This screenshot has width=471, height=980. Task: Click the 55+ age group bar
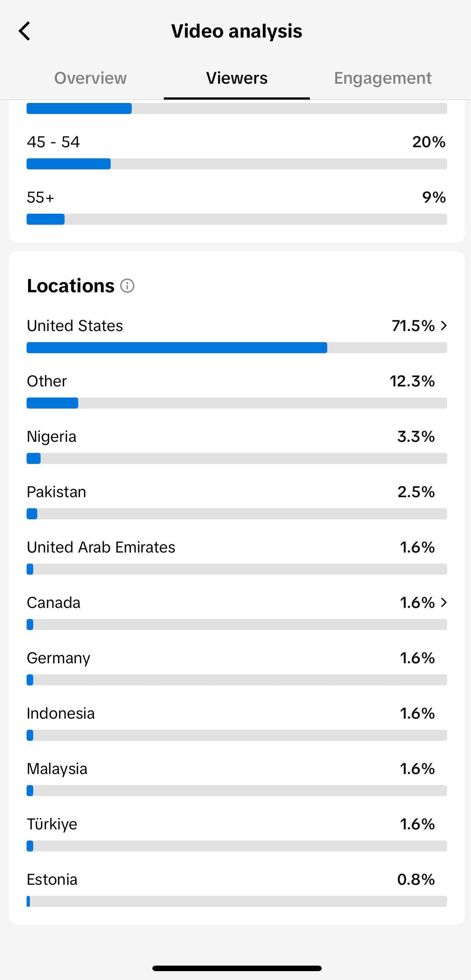237,220
